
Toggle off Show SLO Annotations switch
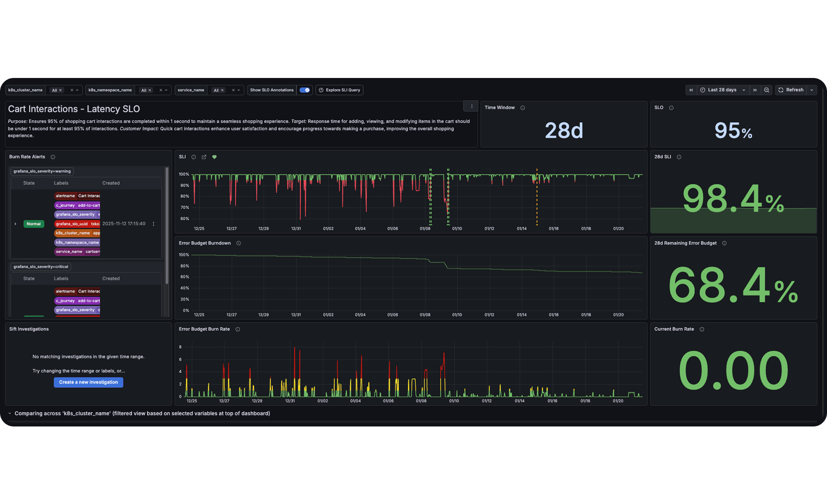pyautogui.click(x=305, y=90)
